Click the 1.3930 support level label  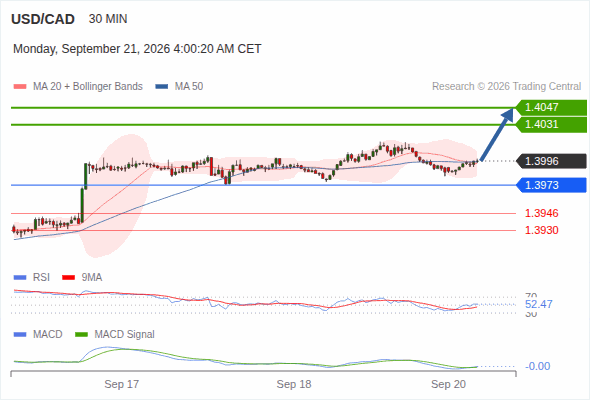(x=541, y=230)
